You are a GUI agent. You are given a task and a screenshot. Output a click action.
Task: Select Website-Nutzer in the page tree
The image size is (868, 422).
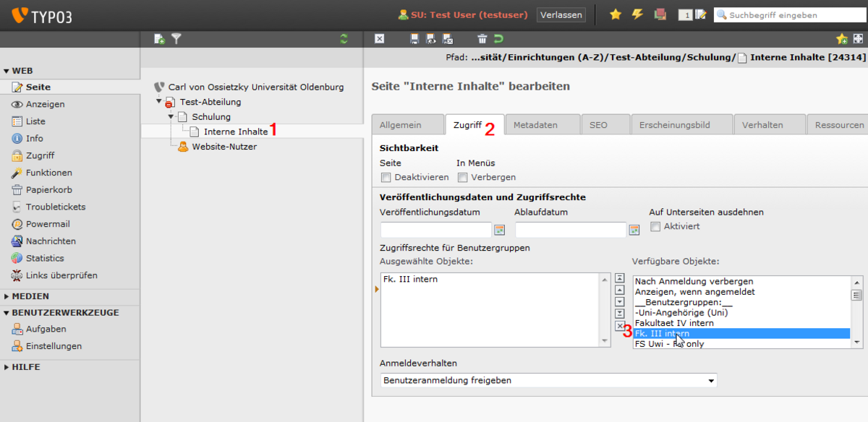[x=224, y=147]
